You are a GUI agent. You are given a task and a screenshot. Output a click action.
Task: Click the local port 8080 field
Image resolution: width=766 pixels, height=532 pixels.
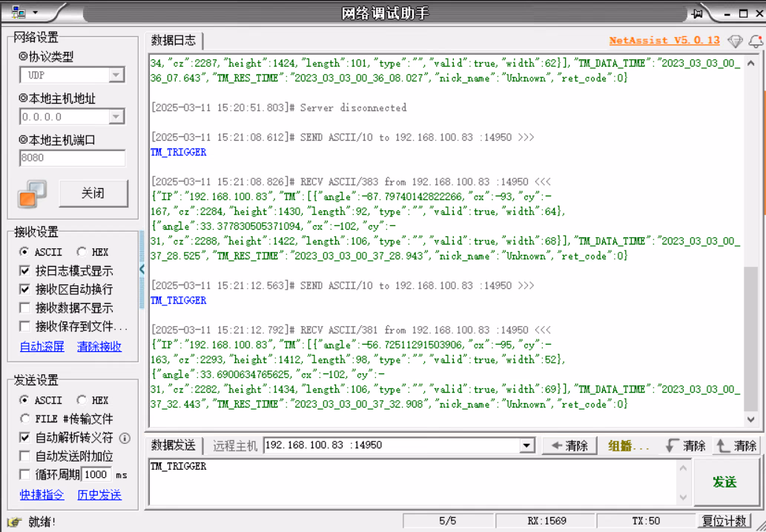(73, 158)
